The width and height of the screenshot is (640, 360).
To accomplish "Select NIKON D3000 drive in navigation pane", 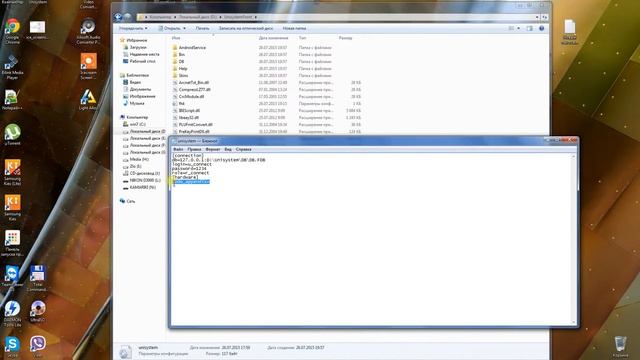I will pyautogui.click(x=142, y=180).
